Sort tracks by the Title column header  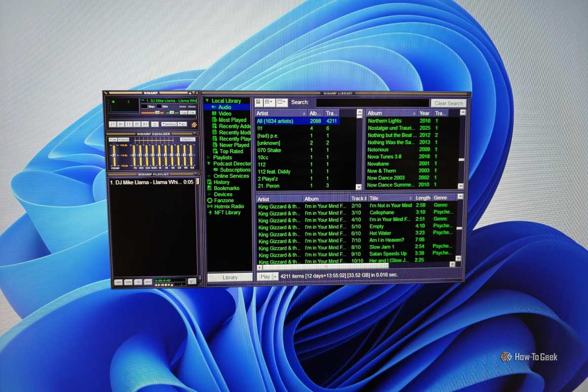pyautogui.click(x=391, y=198)
